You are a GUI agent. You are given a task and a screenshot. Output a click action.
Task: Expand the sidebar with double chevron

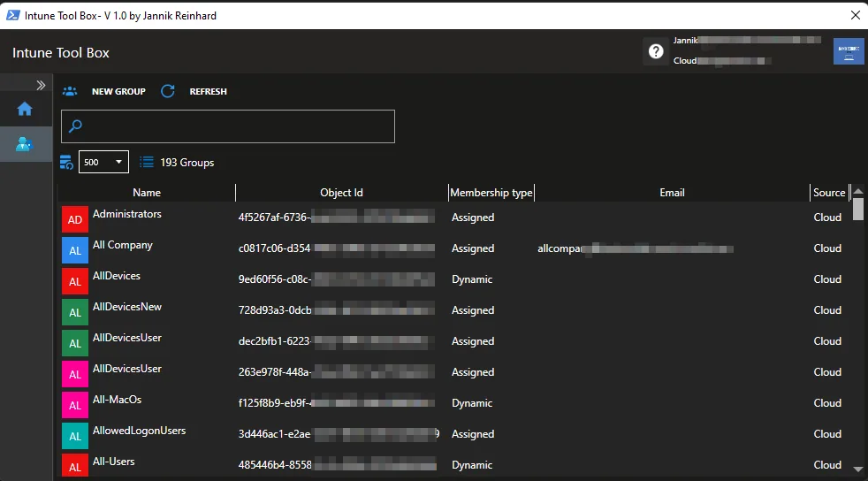point(41,85)
